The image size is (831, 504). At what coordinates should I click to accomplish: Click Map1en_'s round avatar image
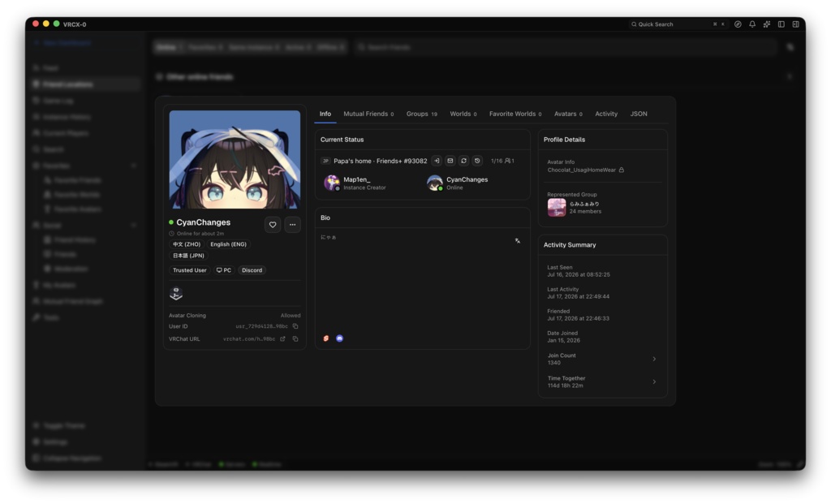pyautogui.click(x=332, y=183)
